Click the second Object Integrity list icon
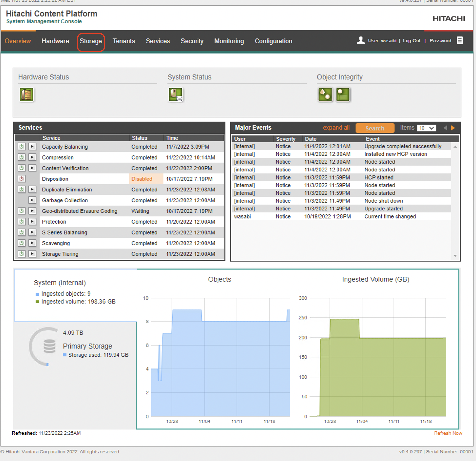Screen dimensions: 476x461 [343, 95]
